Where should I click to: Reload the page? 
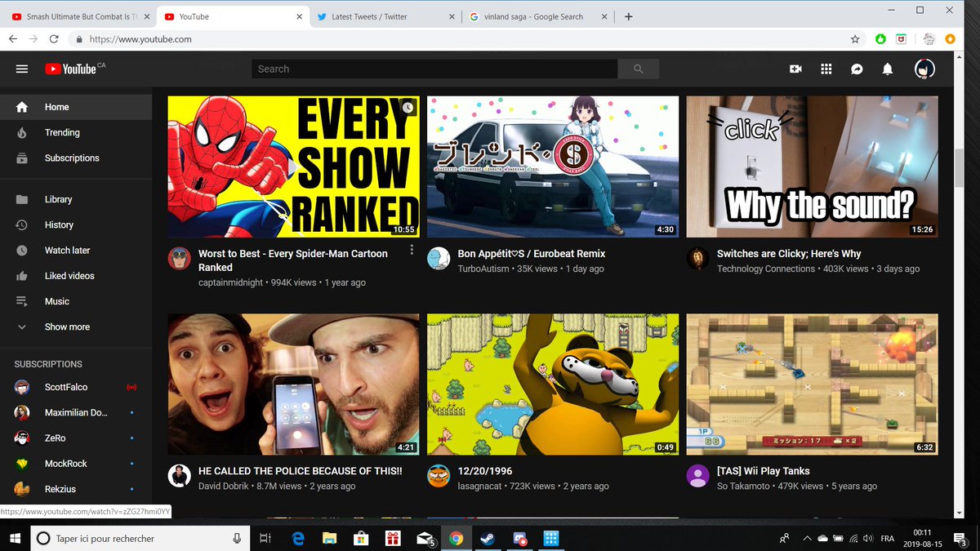(54, 39)
